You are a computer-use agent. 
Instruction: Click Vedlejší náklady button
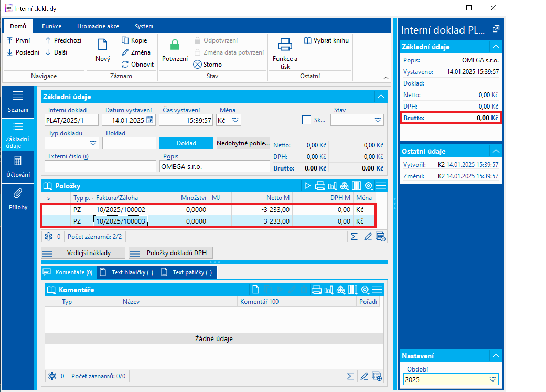click(x=83, y=252)
